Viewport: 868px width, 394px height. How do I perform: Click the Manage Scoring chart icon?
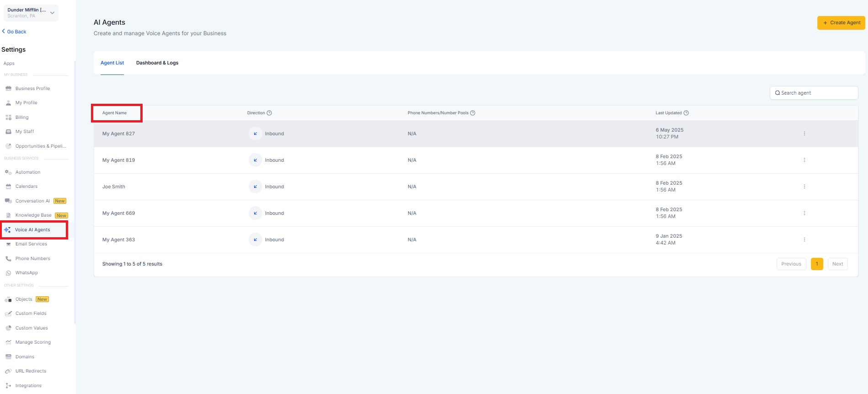tap(8, 342)
